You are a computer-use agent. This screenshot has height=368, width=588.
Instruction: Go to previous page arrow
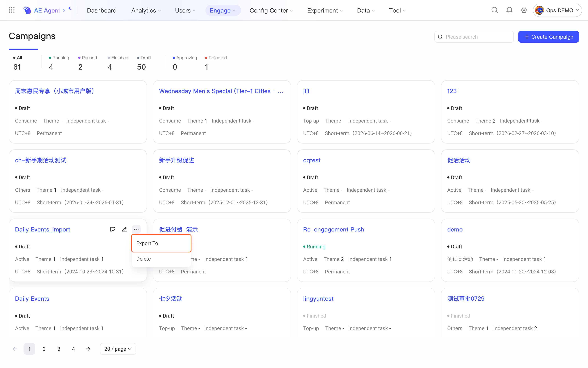[x=15, y=349]
